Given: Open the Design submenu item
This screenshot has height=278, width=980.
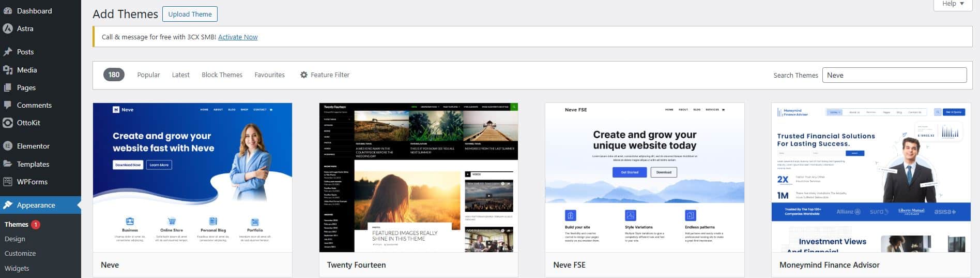Looking at the screenshot, I should (x=14, y=239).
